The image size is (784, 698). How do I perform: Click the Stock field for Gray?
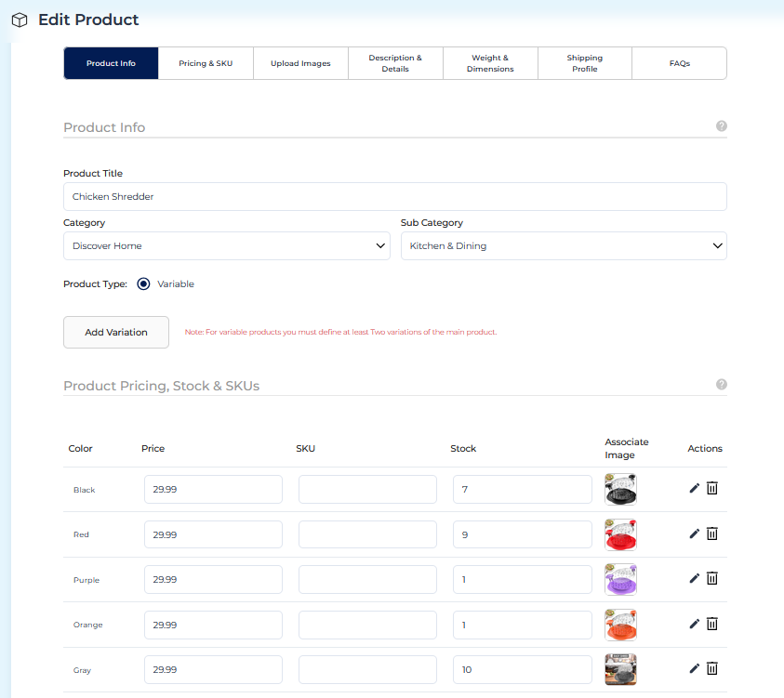coord(523,669)
